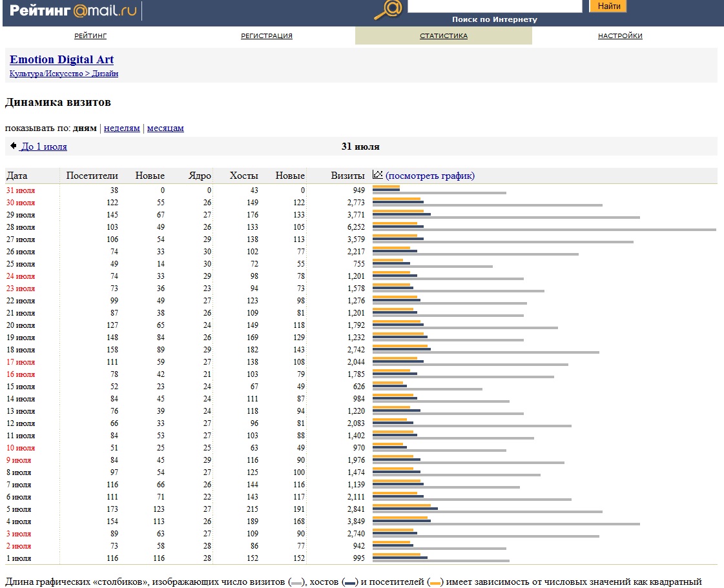
Task: Follow the До 1 июля link
Action: click(x=44, y=147)
